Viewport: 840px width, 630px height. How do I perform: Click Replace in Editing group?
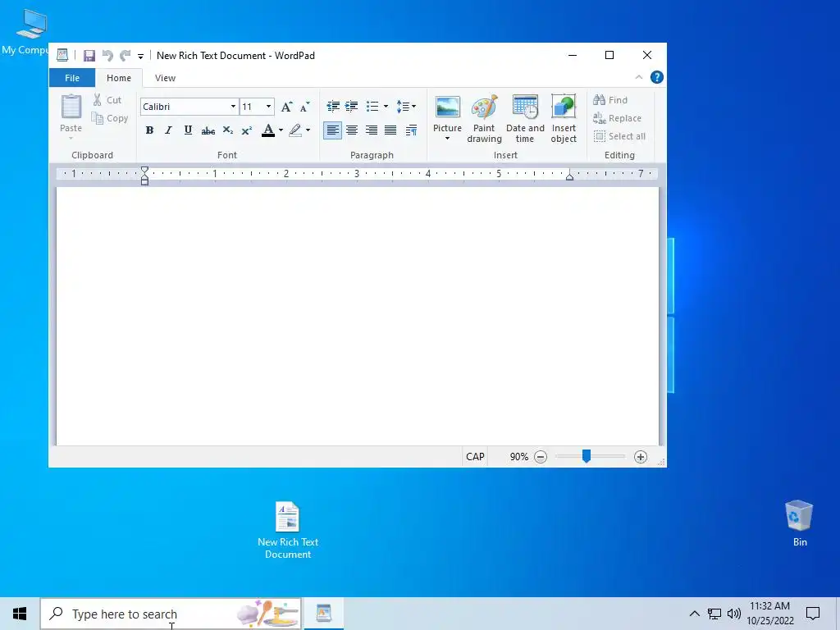click(x=617, y=118)
